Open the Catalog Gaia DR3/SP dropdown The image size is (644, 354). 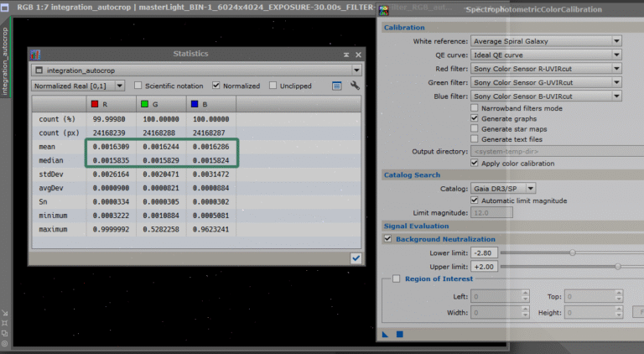pyautogui.click(x=503, y=189)
